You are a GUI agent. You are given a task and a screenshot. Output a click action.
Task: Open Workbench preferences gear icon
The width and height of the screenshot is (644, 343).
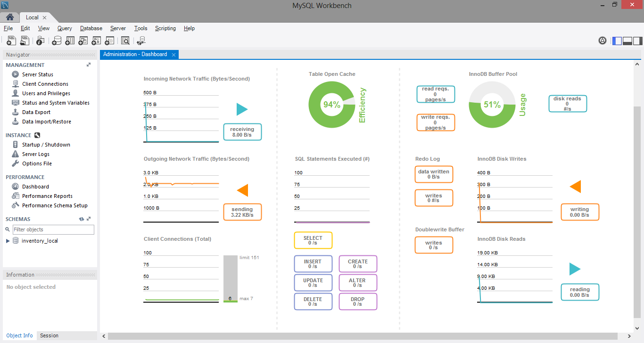[603, 41]
